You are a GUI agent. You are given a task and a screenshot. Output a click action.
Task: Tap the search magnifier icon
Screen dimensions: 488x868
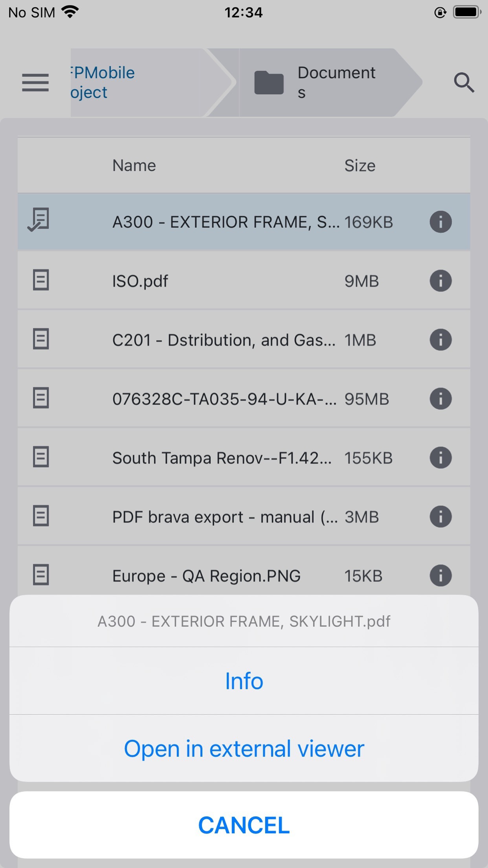[464, 83]
